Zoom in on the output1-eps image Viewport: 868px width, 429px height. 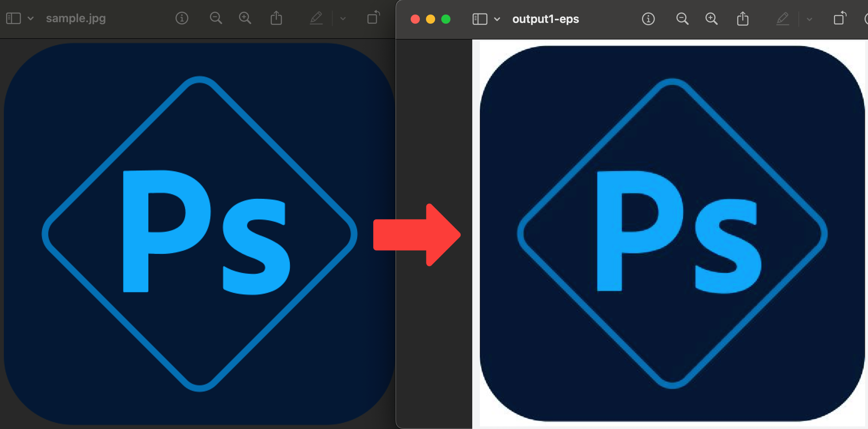(x=711, y=19)
